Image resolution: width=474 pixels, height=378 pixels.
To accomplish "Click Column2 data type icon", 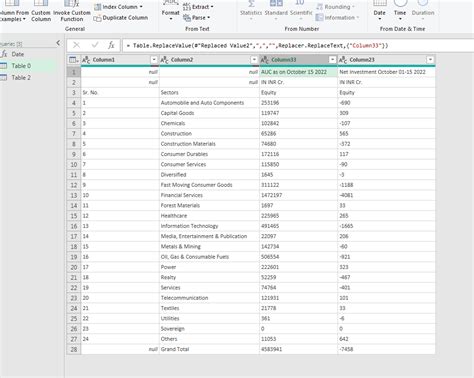I will pos(164,60).
